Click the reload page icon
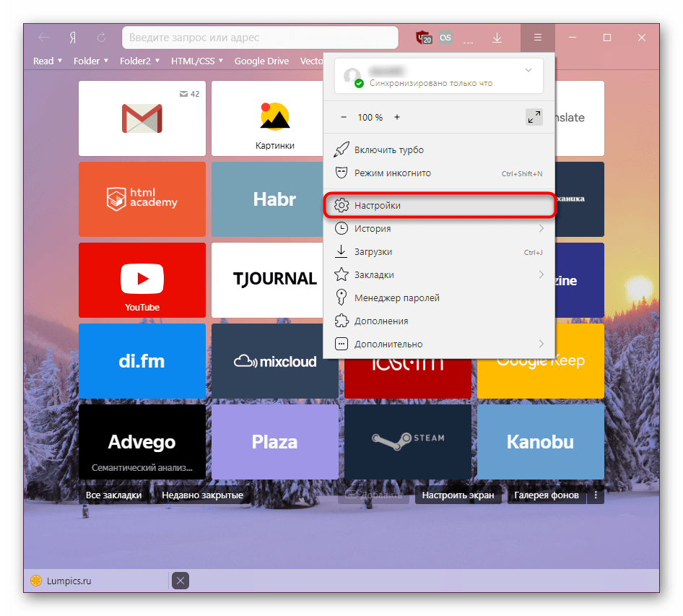The width and height of the screenshot is (683, 616). 102,38
